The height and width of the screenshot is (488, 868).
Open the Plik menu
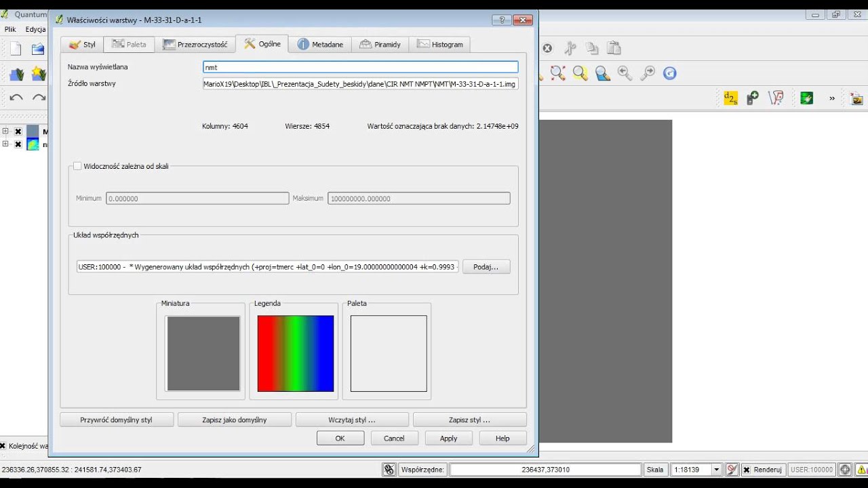coord(10,29)
